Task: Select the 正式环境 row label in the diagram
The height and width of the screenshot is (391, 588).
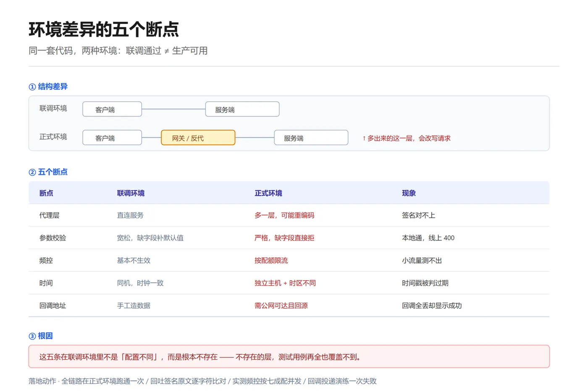Action: point(53,137)
